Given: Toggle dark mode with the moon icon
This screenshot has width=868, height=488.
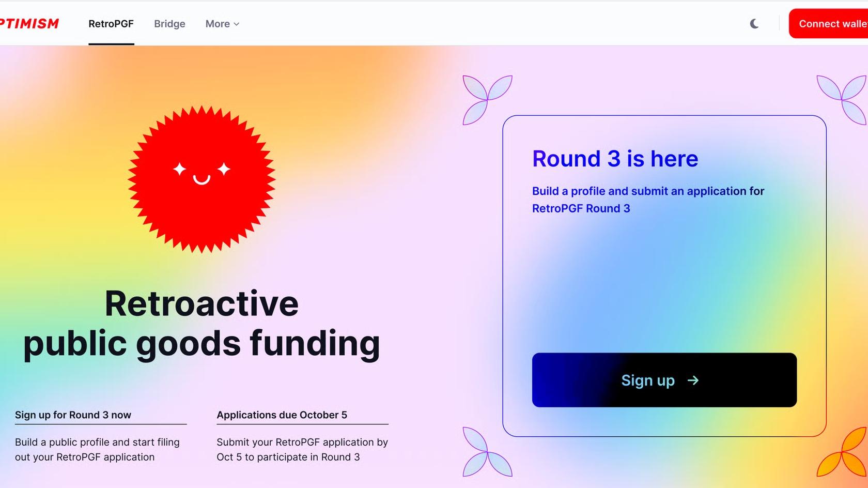Looking at the screenshot, I should [754, 24].
